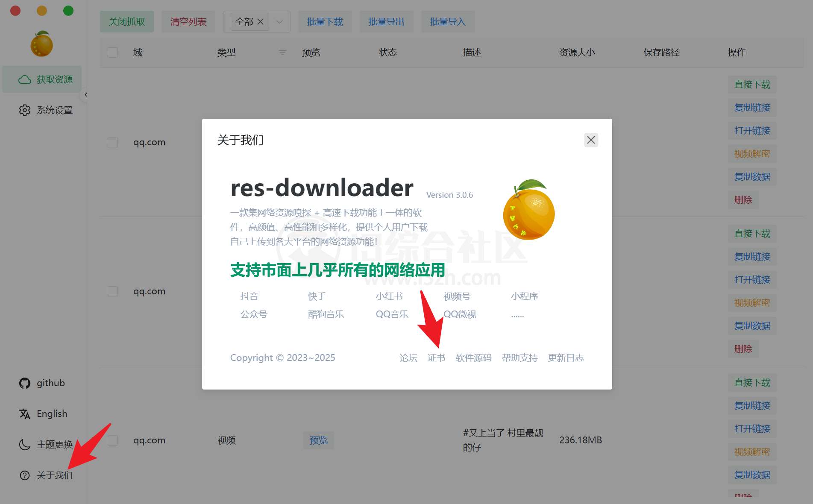Viewport: 813px width, 504px height.
Task: Open the 获取资源 panel via cloud icon
Action: [41, 79]
